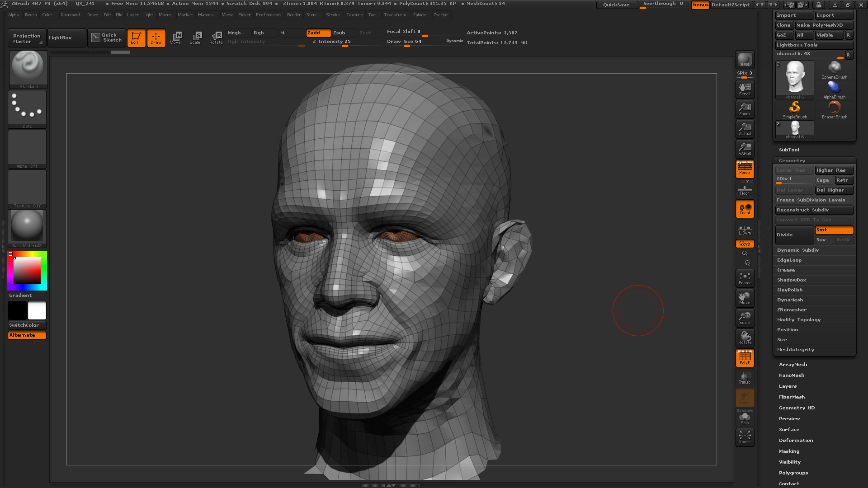Screen dimensions: 868x488
Task: Open the Brush menu
Action: (x=31, y=15)
